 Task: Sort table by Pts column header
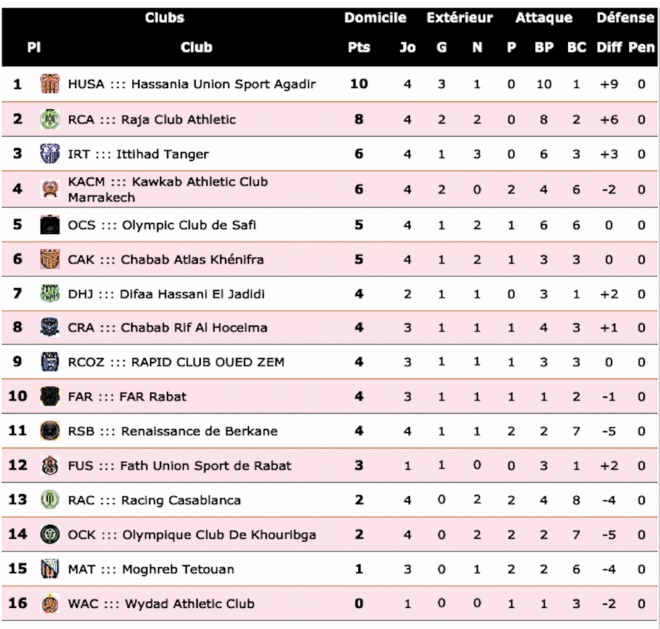[x=358, y=47]
